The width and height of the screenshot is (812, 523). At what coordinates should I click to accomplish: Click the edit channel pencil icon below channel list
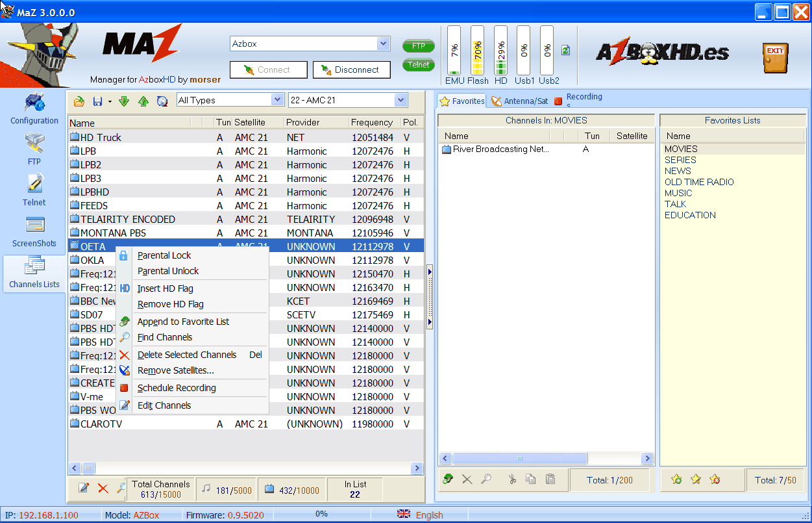pos(84,488)
